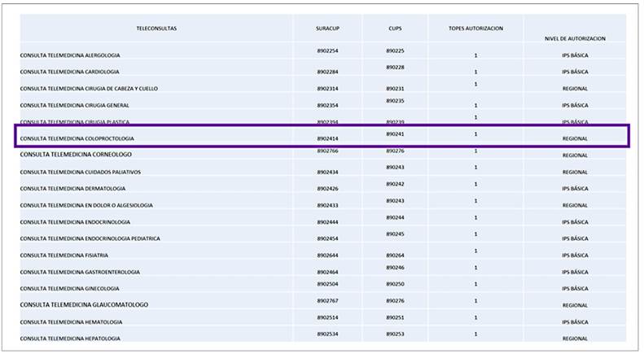Click CUPS code 890251 for Hematologia
This screenshot has width=644, height=354.
tap(395, 317)
